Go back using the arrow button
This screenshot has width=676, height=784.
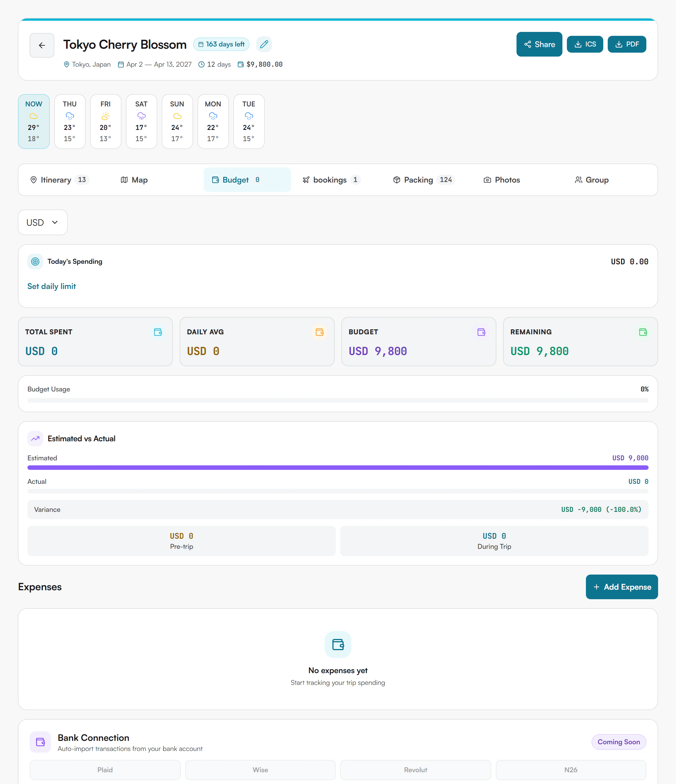coord(42,45)
